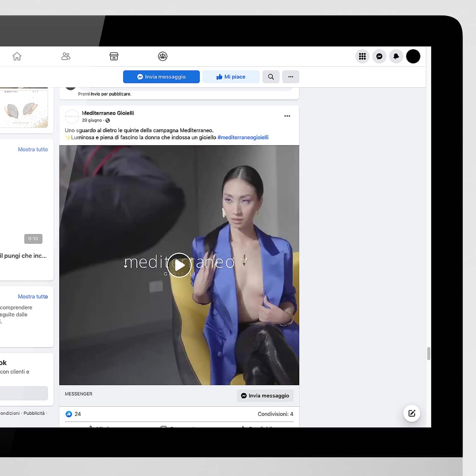Open the black profile avatar menu

coord(413,56)
